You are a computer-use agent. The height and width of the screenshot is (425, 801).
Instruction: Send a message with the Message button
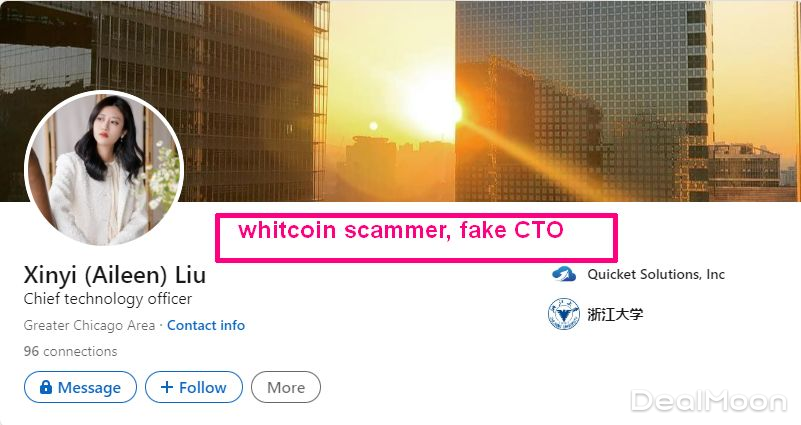(x=80, y=387)
